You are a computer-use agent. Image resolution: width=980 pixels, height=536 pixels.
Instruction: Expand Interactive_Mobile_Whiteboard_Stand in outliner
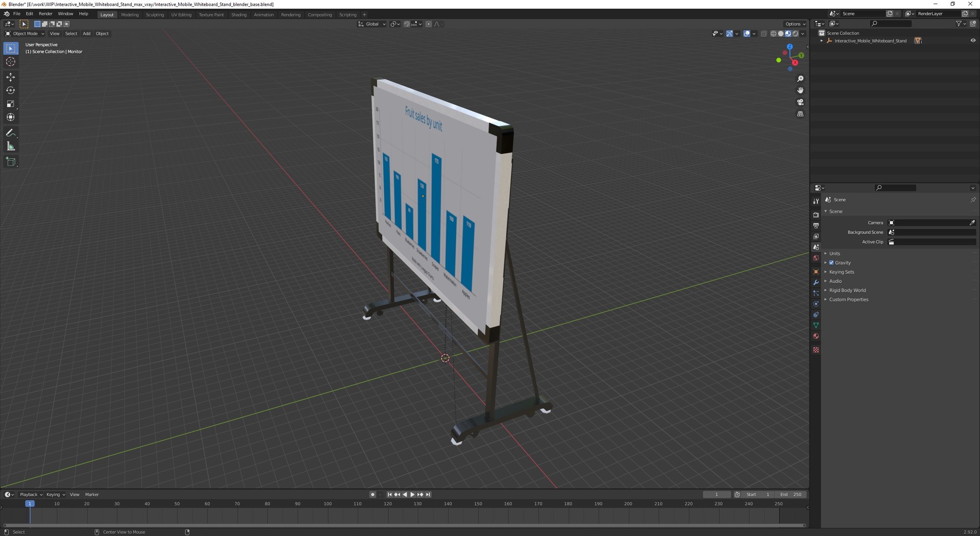click(x=821, y=41)
